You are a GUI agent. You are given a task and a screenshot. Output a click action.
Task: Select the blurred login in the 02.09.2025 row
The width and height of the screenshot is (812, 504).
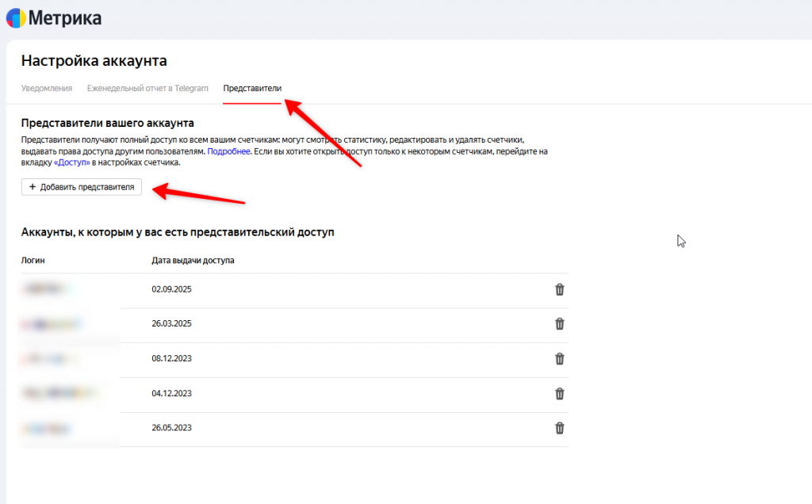[x=49, y=289]
